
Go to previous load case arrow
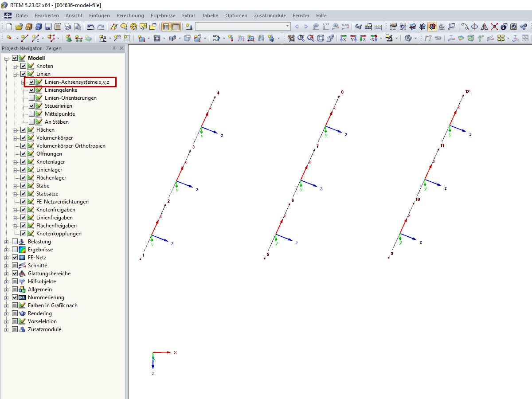click(x=297, y=27)
